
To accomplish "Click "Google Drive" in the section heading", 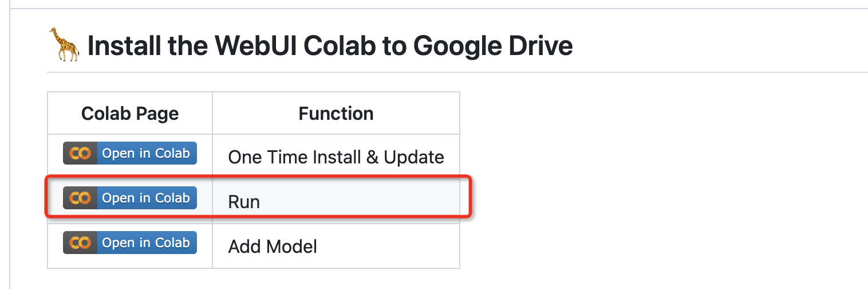I will (x=493, y=46).
